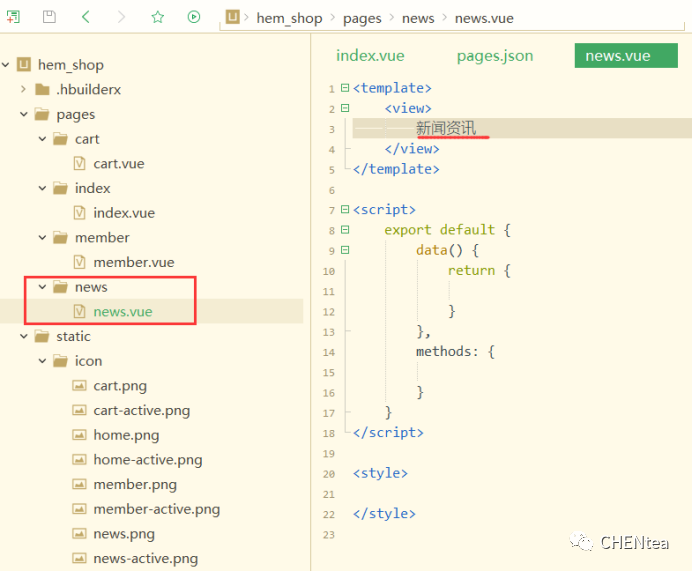The image size is (692, 571).
Task: Fold the script block at line 7
Action: 345,209
